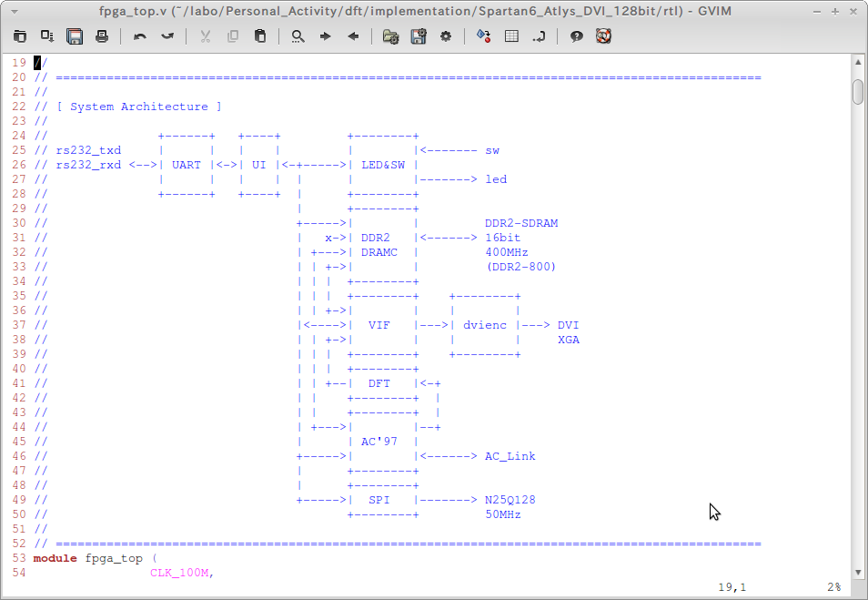Find the next search match

(325, 36)
